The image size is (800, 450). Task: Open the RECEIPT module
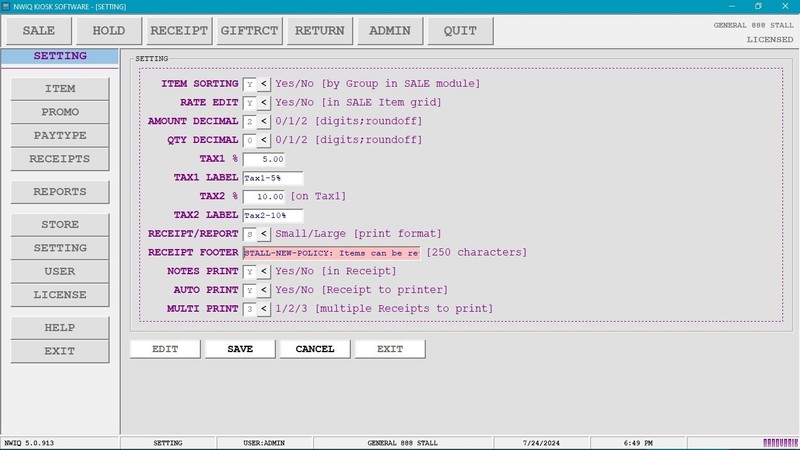(x=179, y=31)
